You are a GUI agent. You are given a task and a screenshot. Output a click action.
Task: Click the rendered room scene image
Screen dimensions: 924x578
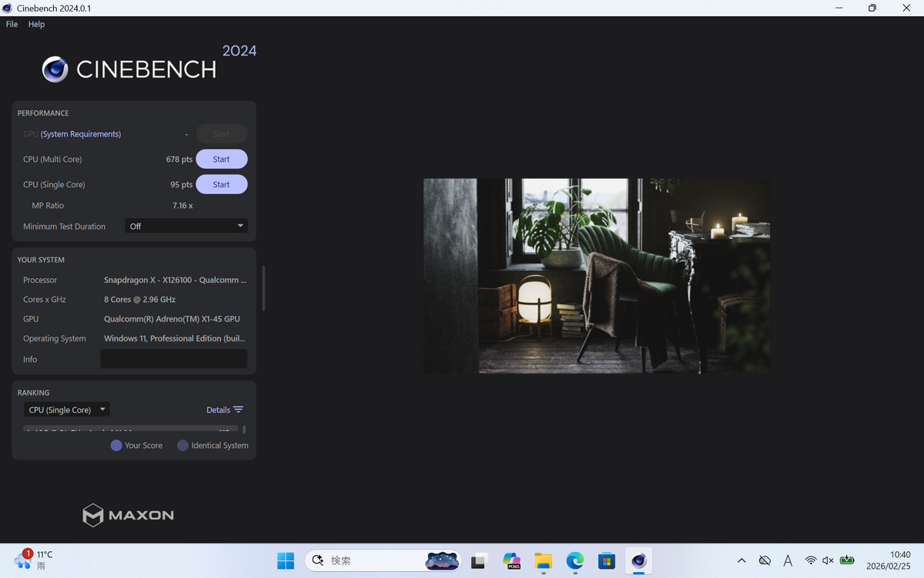(x=597, y=276)
